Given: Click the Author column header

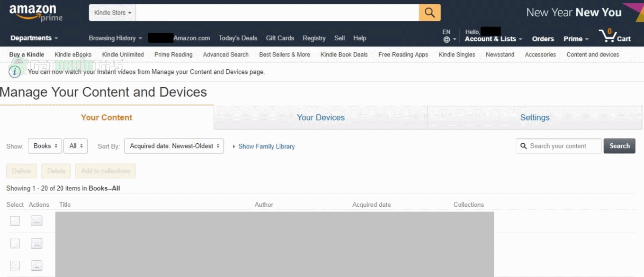Looking at the screenshot, I should point(264,205).
